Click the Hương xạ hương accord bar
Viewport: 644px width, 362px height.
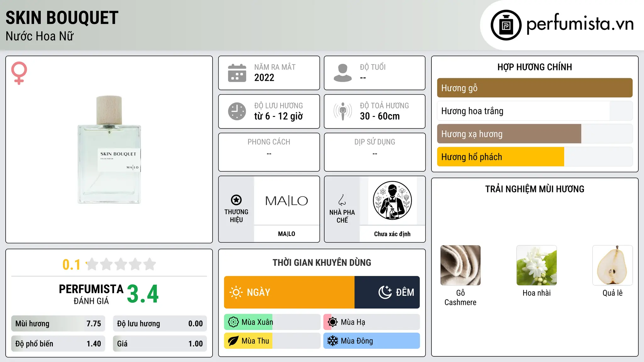coord(535,134)
